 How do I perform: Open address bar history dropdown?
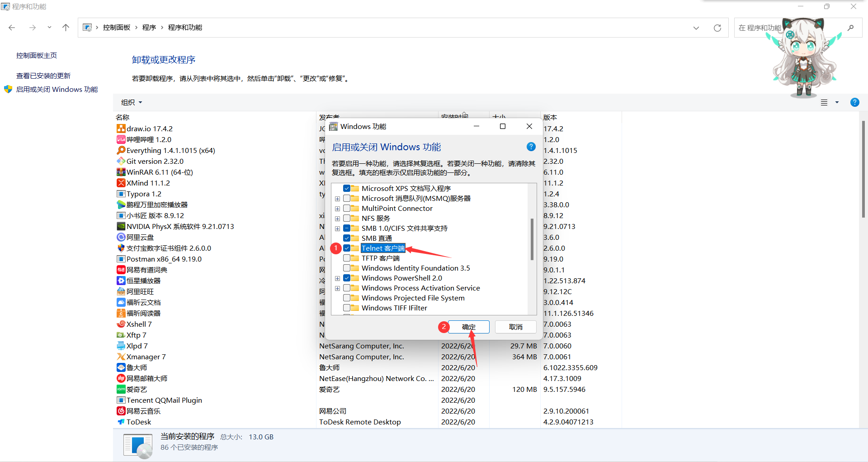(696, 28)
